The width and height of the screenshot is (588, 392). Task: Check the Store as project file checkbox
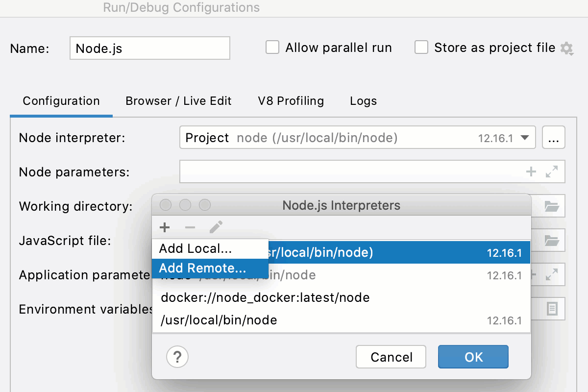point(421,47)
